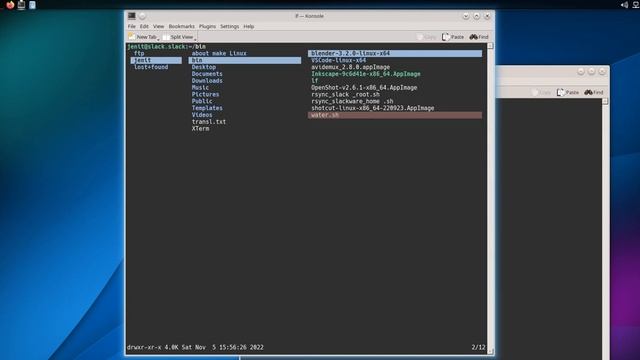The height and width of the screenshot is (360, 640).
Task: Open the Bookmarks menu
Action: 182,26
